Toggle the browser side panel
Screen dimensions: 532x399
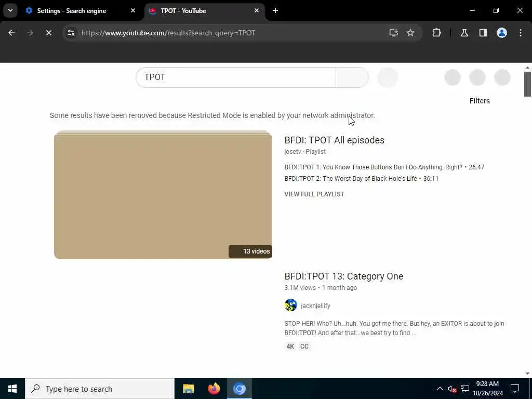483,33
